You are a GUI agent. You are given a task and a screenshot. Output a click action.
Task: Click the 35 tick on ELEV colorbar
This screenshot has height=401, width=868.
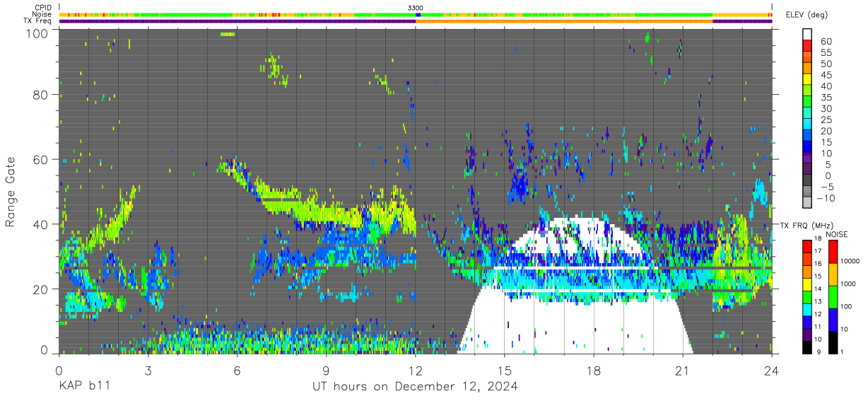click(x=825, y=98)
